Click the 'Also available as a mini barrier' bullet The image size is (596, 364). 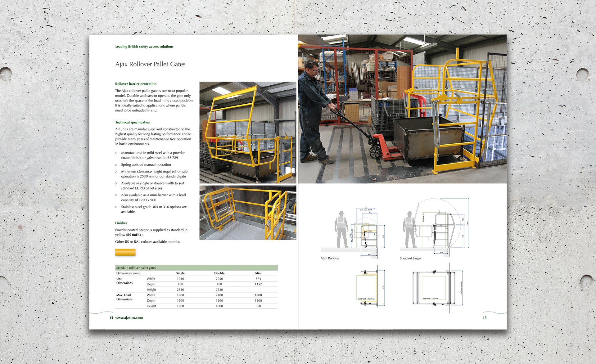coord(153,197)
